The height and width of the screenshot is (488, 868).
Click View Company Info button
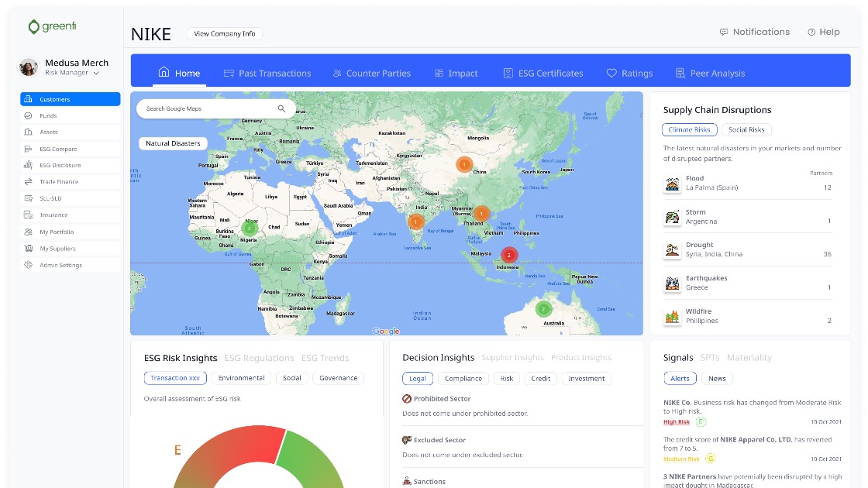coord(224,34)
